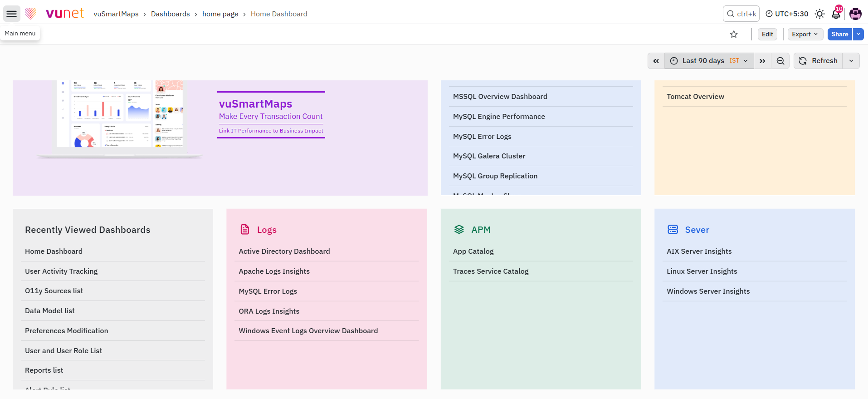Go to home page breadcrumb

pos(220,14)
